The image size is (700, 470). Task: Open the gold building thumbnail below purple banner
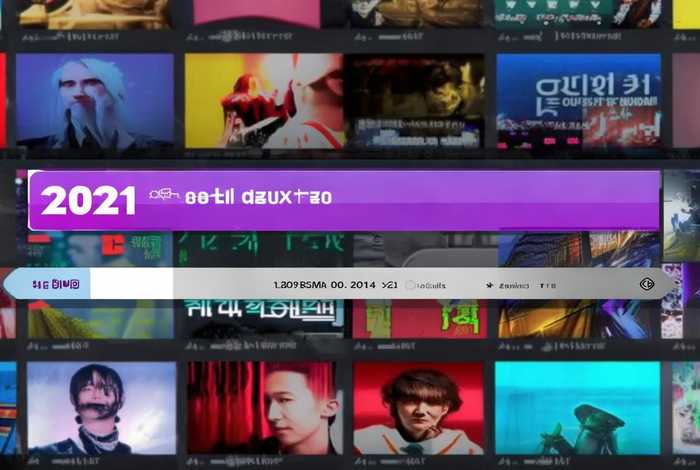coord(579,249)
